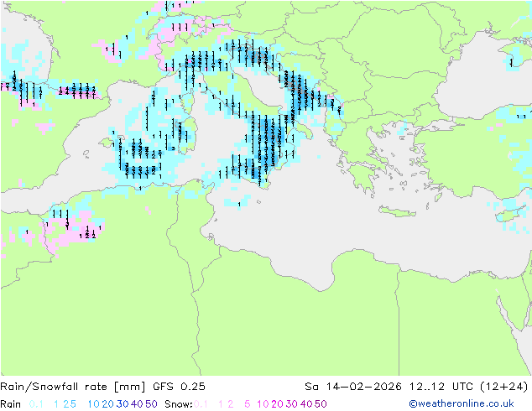The height and width of the screenshot is (411, 532).
Task: Click the 'Rain/Snowfall rate [mm]' title text
Action: click(x=73, y=387)
